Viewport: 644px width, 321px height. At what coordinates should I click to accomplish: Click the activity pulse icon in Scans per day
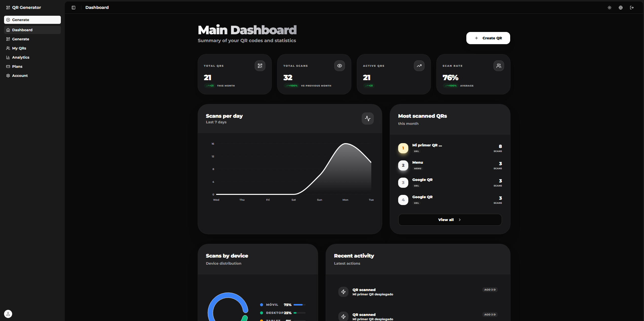[x=368, y=119]
